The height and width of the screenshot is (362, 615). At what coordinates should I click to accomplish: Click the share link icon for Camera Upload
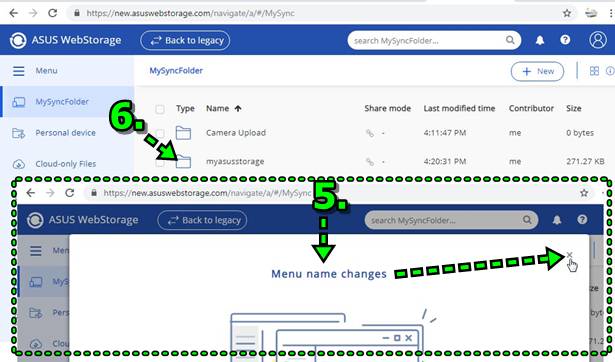369,133
